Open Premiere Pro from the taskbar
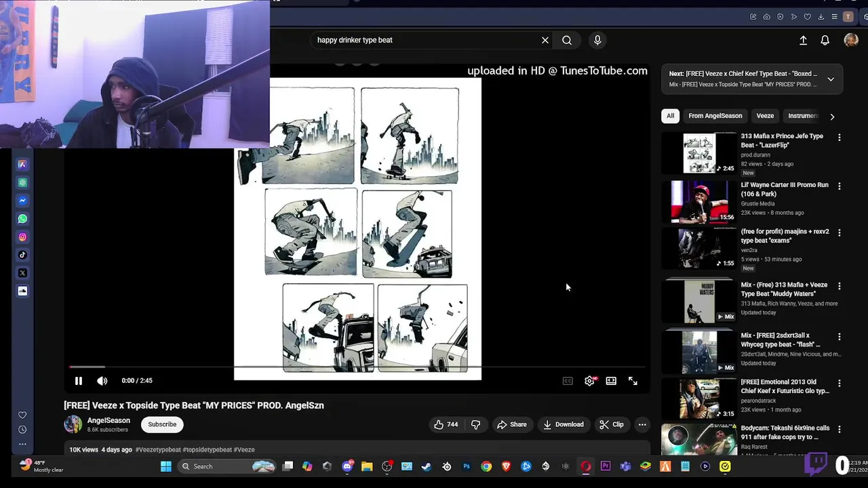 tap(606, 466)
